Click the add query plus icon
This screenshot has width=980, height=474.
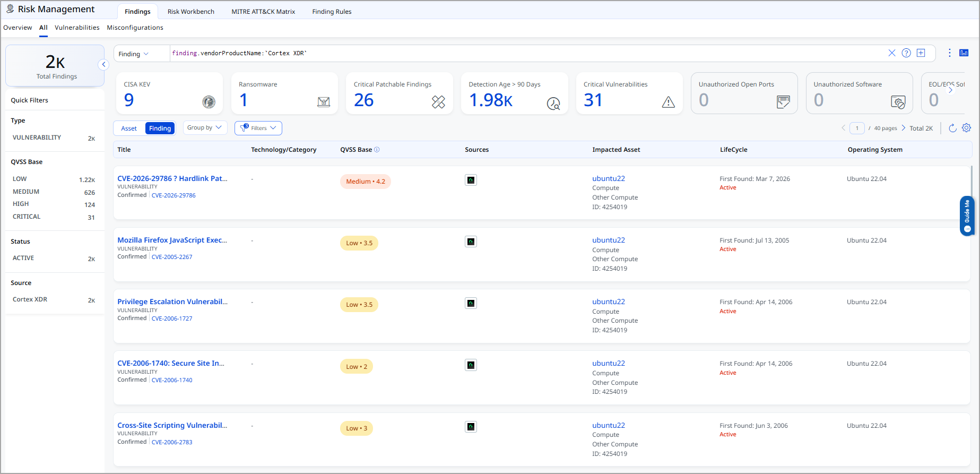921,53
